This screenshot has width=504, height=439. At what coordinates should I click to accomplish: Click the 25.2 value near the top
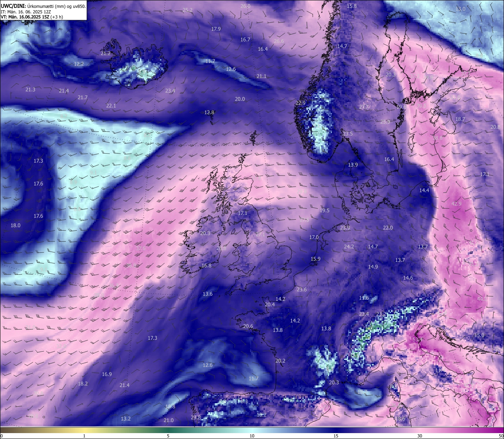coord(187,10)
